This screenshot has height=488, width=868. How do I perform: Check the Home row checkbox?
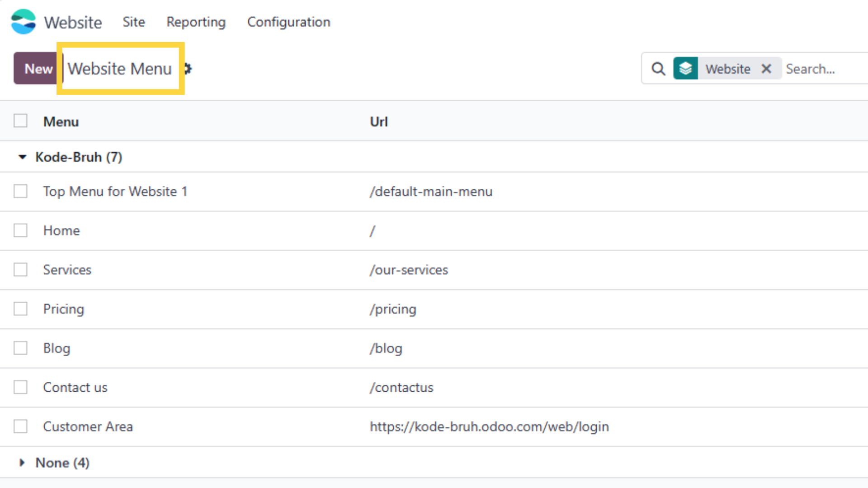tap(20, 230)
